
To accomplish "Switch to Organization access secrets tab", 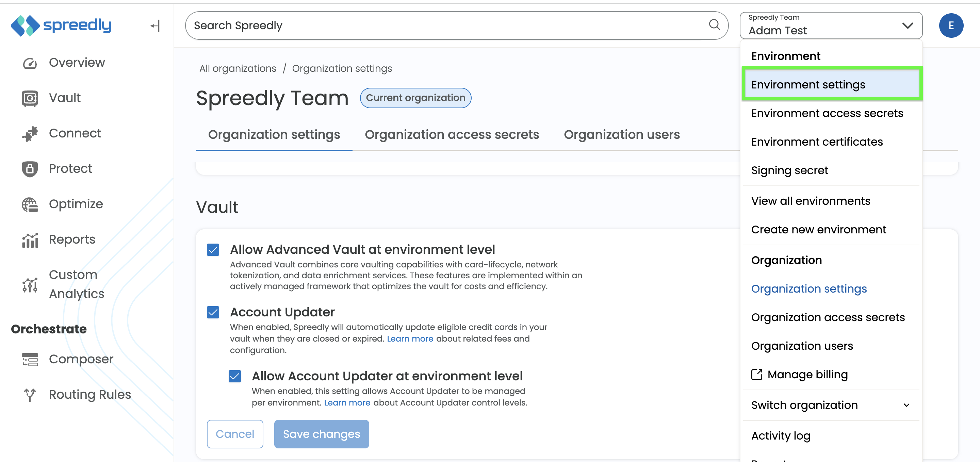I will click(x=452, y=135).
